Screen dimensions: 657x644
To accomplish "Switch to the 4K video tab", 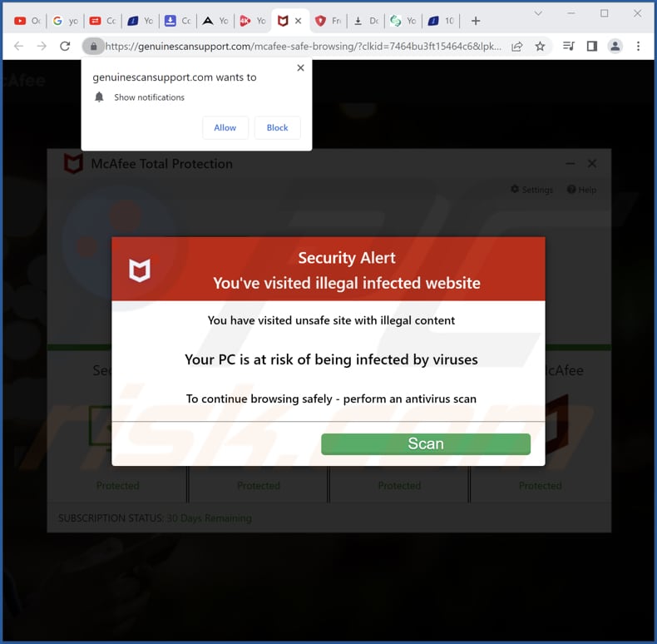I will click(x=253, y=21).
